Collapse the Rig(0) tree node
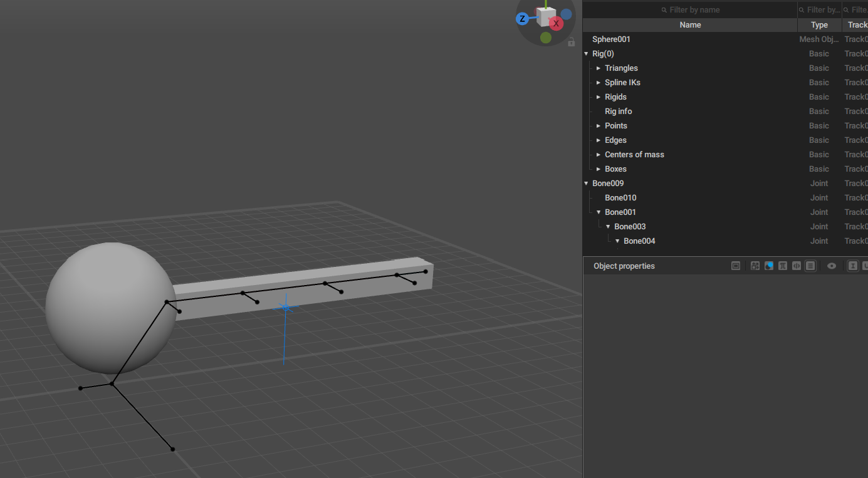868x478 pixels. (586, 54)
